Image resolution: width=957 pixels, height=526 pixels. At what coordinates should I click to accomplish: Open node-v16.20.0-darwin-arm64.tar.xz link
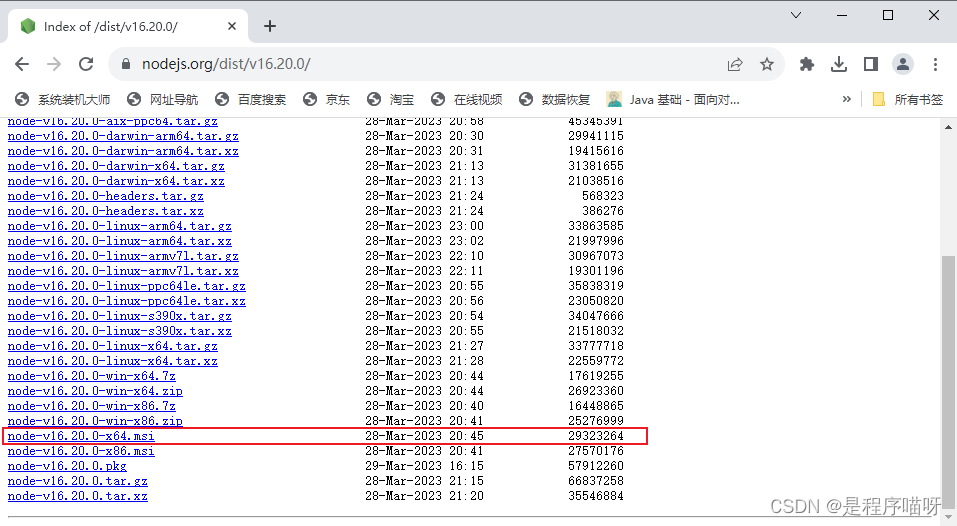point(123,151)
